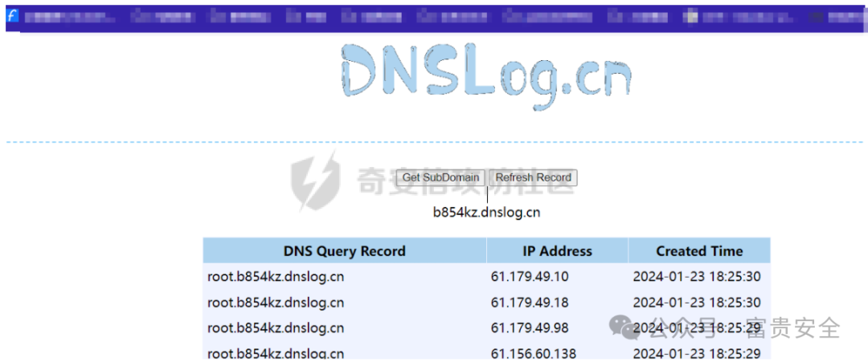Select the IP address 61.179.49.18

click(x=529, y=303)
